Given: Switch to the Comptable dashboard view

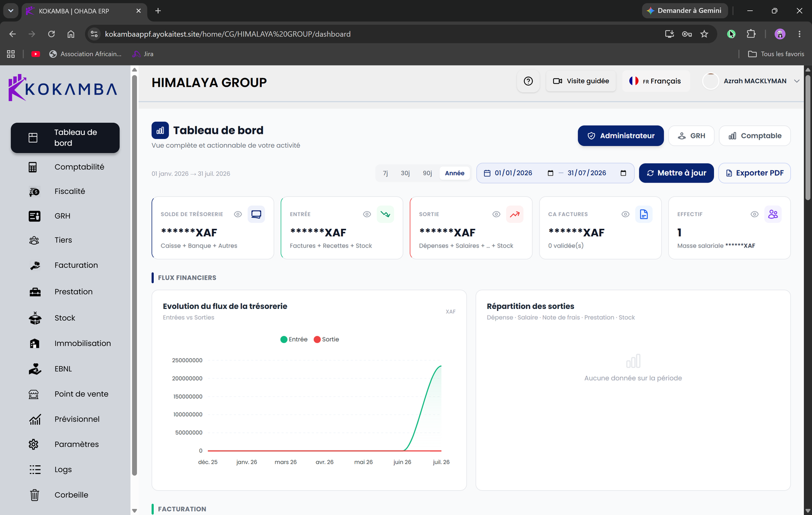Looking at the screenshot, I should tap(755, 136).
